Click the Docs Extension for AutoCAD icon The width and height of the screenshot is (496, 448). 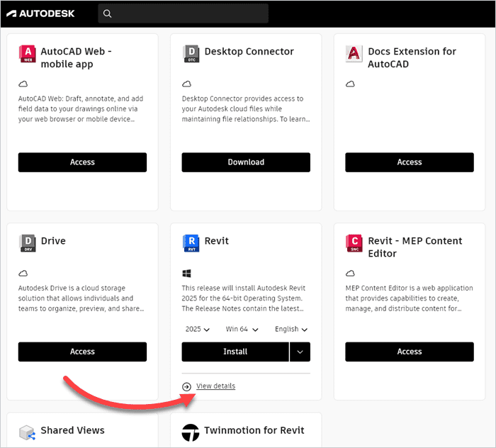coord(354,54)
